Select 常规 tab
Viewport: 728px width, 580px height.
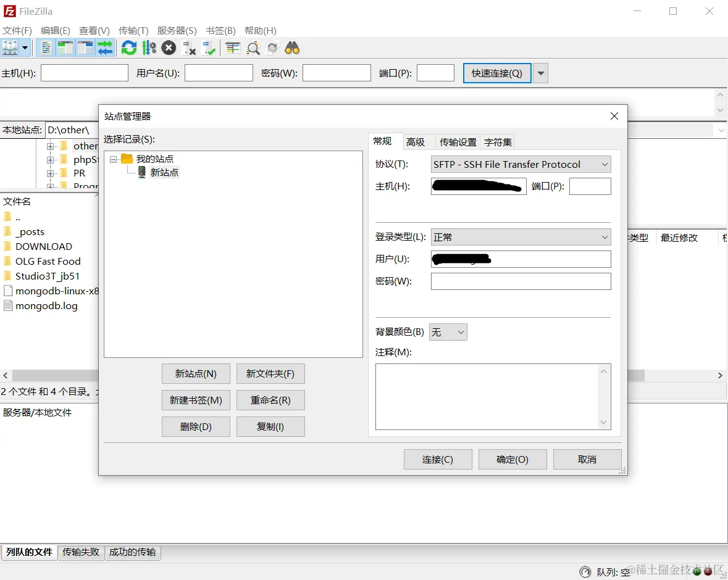382,141
